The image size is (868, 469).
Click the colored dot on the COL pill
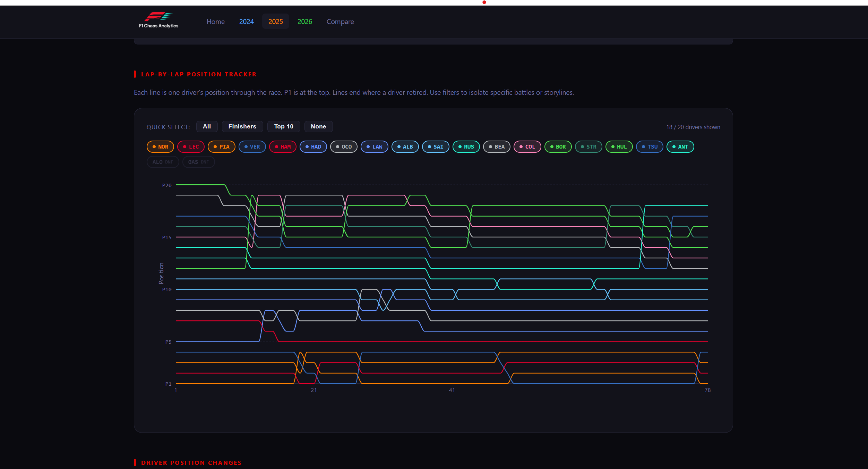coord(520,146)
